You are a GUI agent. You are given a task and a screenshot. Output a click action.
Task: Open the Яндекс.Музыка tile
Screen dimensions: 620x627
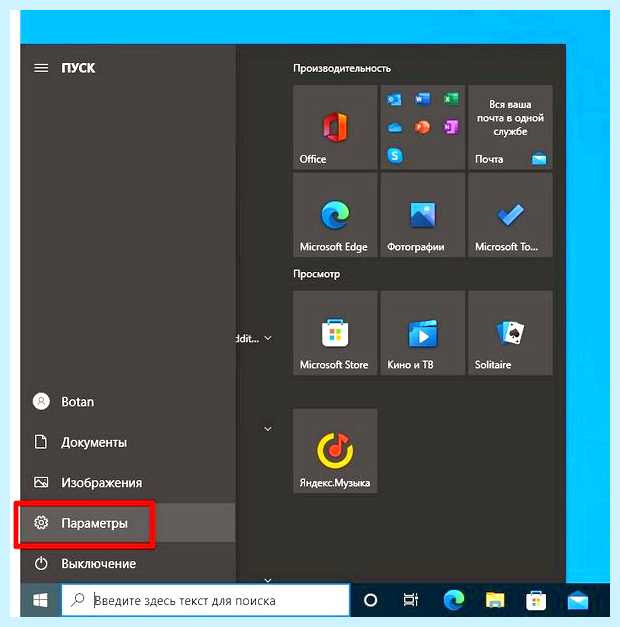pyautogui.click(x=335, y=451)
